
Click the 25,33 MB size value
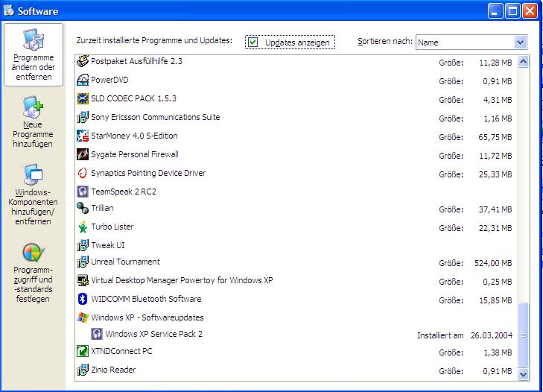pos(495,174)
